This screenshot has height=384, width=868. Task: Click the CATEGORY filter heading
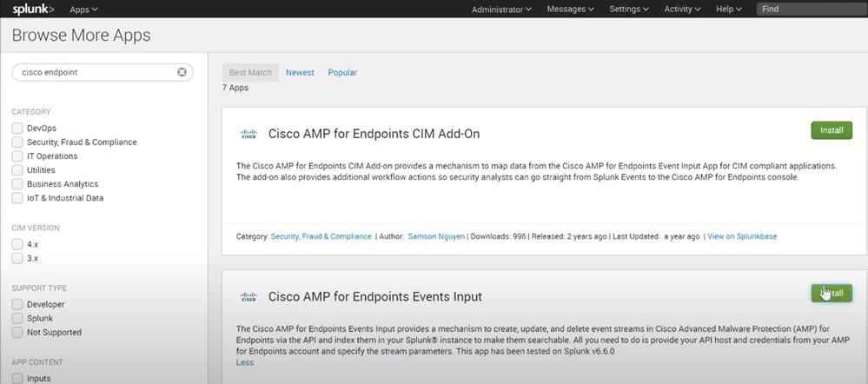pos(31,112)
